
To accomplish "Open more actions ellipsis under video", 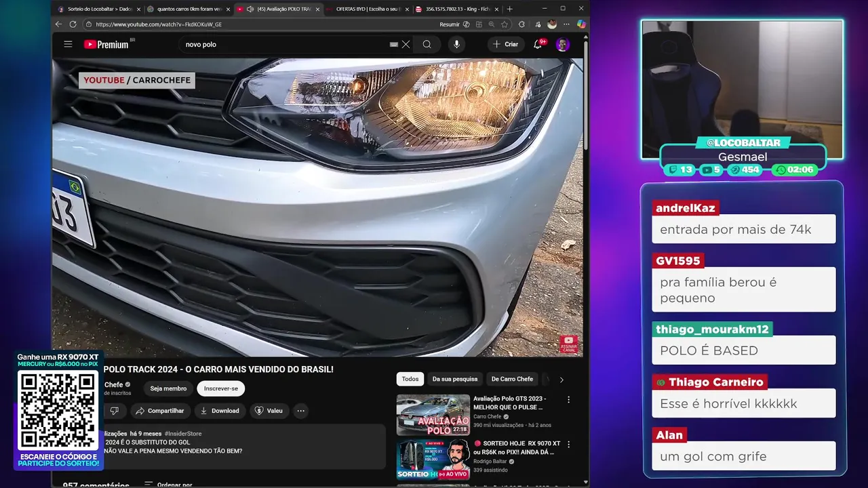I will pyautogui.click(x=300, y=411).
